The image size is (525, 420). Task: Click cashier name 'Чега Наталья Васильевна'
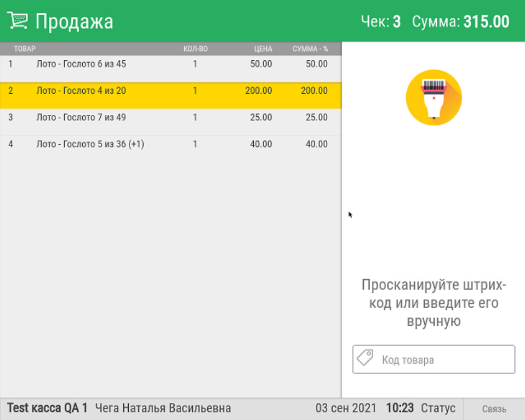[x=163, y=408]
